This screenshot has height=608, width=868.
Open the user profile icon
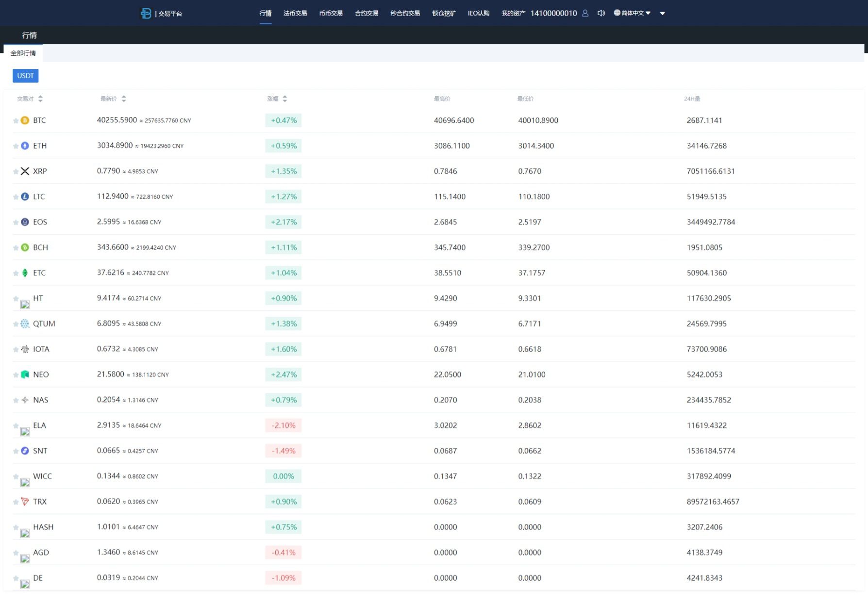coord(585,13)
